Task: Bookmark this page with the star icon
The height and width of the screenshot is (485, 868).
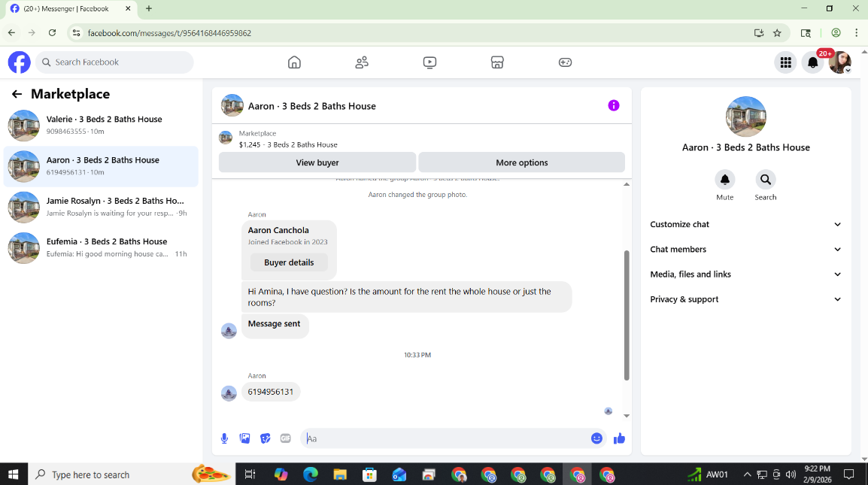Action: click(x=777, y=32)
